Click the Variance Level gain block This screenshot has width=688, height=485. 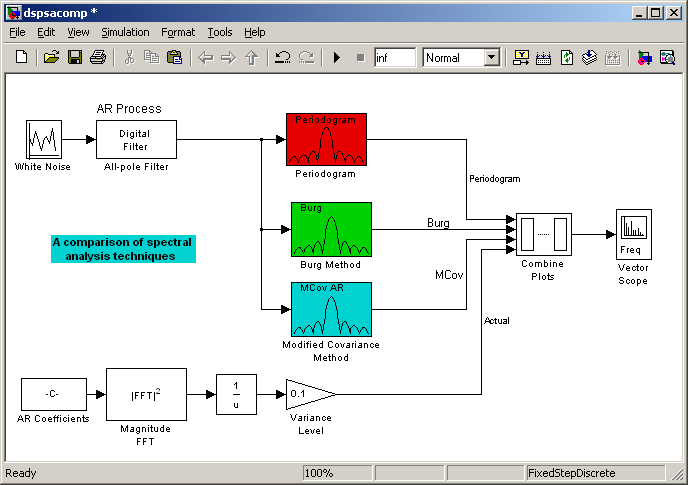click(x=309, y=394)
